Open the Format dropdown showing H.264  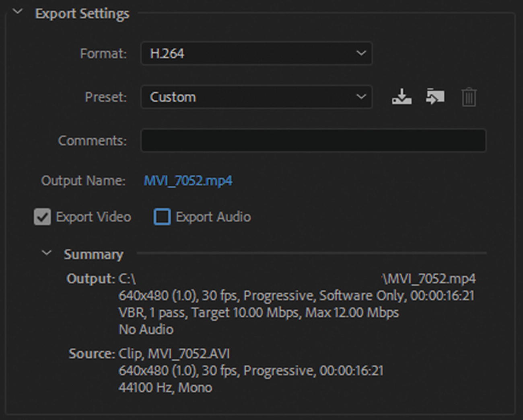click(256, 53)
